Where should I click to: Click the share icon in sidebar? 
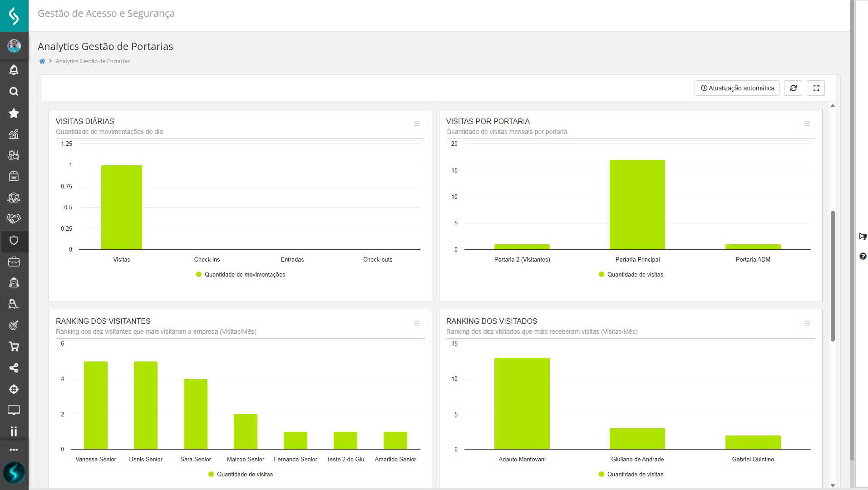[14, 368]
